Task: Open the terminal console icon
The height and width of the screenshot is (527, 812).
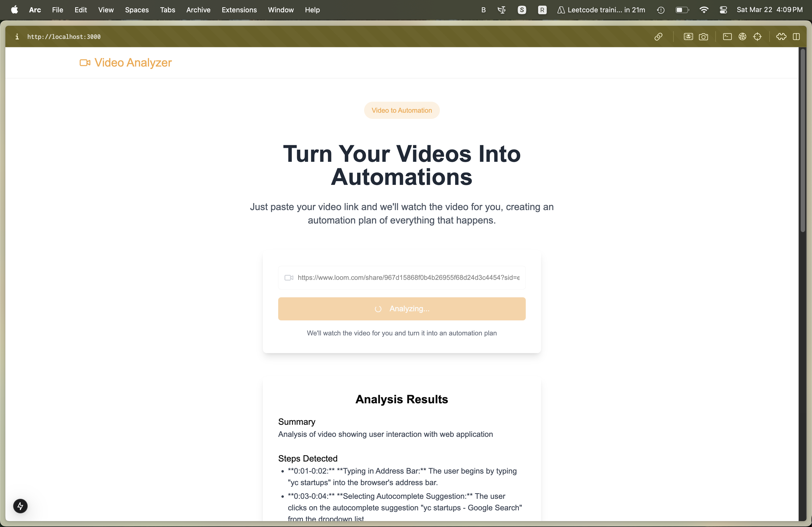Action: (x=727, y=37)
